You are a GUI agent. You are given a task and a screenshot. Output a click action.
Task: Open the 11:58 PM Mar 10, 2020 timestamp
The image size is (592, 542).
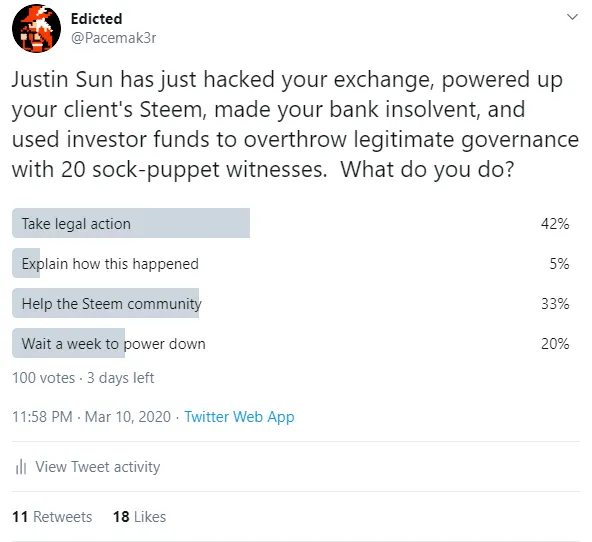[91, 417]
